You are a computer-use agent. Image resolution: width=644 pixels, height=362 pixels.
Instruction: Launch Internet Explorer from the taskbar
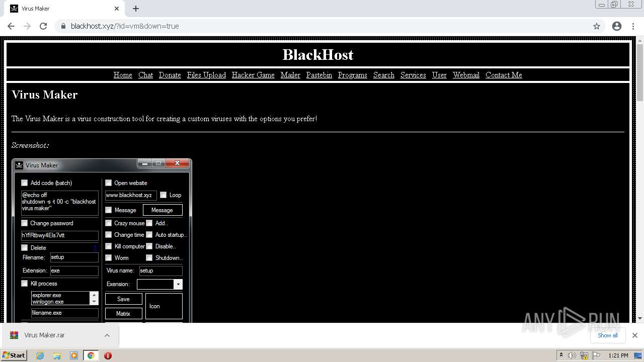(x=40, y=355)
